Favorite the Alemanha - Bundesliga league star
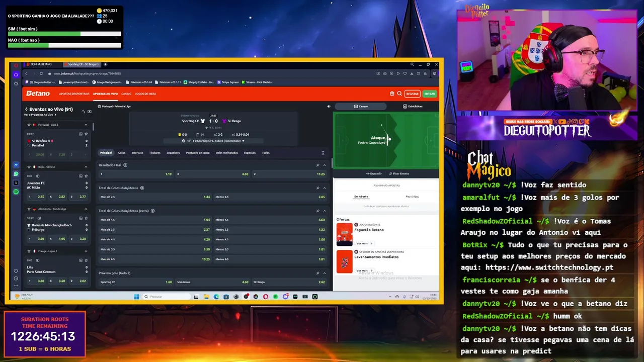This screenshot has width=644, height=362. pyautogui.click(x=29, y=209)
